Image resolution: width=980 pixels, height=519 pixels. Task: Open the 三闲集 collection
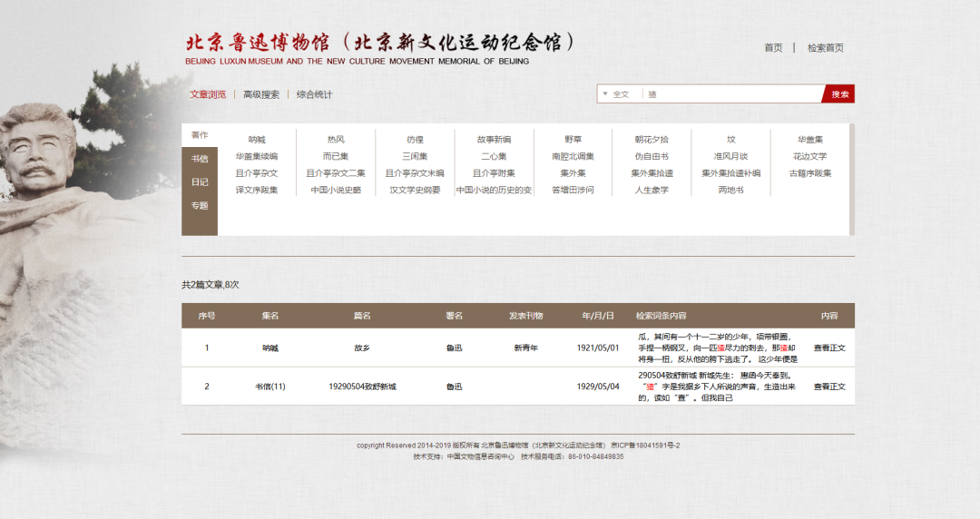(x=415, y=156)
